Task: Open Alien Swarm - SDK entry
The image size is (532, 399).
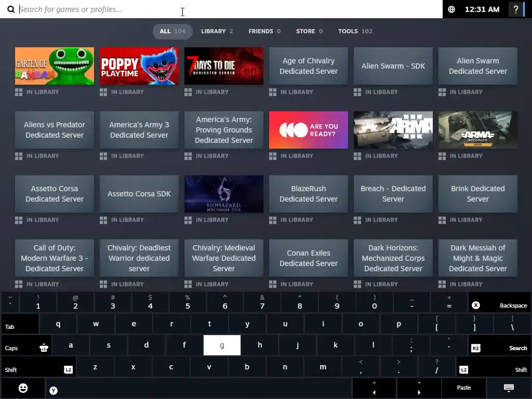Action: (x=393, y=66)
